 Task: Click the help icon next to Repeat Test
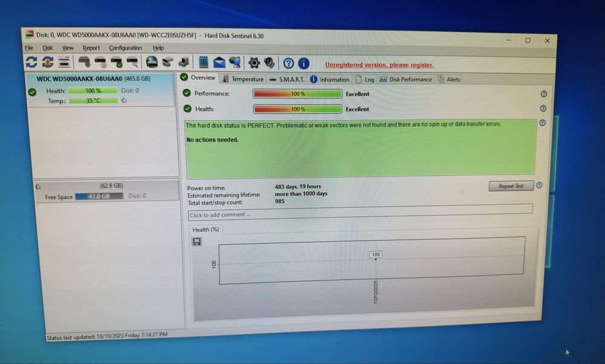coord(539,186)
